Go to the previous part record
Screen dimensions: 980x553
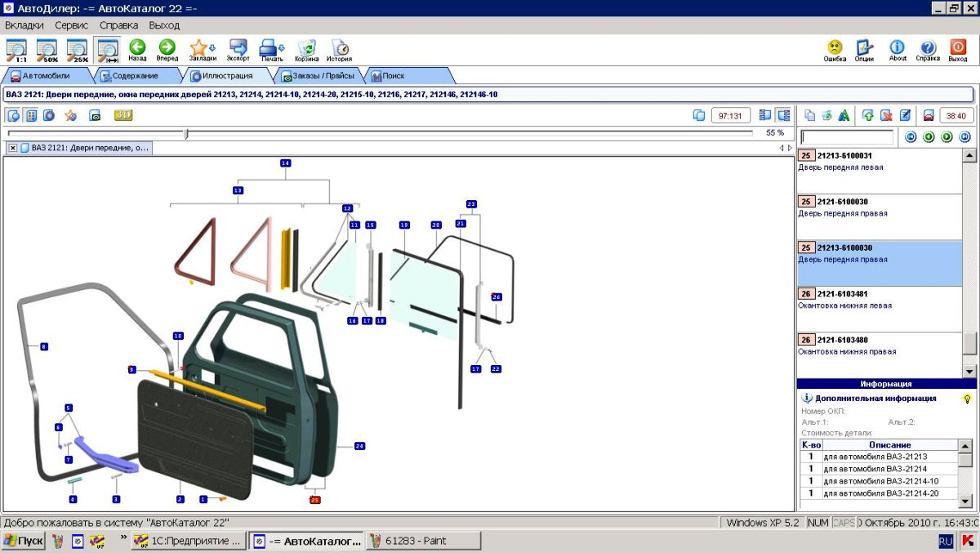(x=929, y=137)
